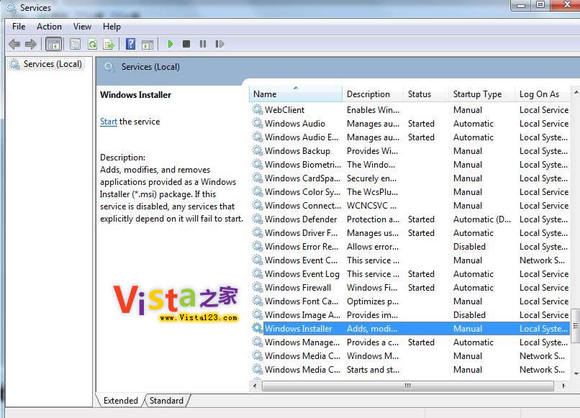Select Services (Local) in the left tree
Viewport: 580px width, 418px height.
[53, 64]
